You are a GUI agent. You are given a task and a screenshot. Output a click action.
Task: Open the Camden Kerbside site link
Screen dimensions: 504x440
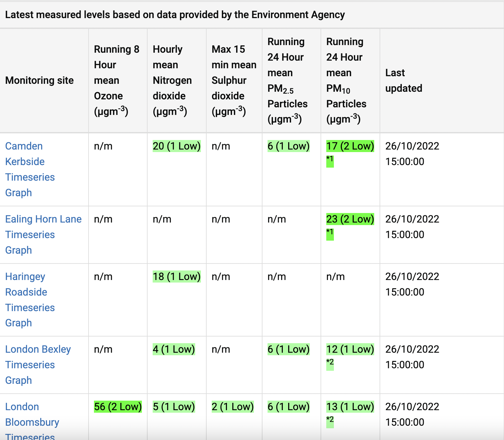[24, 154]
